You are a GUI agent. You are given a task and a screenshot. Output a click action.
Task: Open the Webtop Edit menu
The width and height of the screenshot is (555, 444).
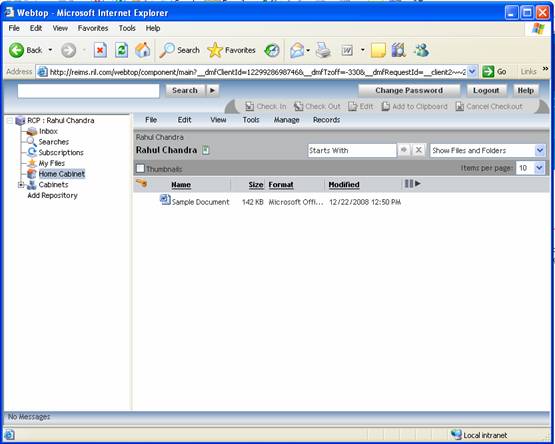pyautogui.click(x=184, y=120)
